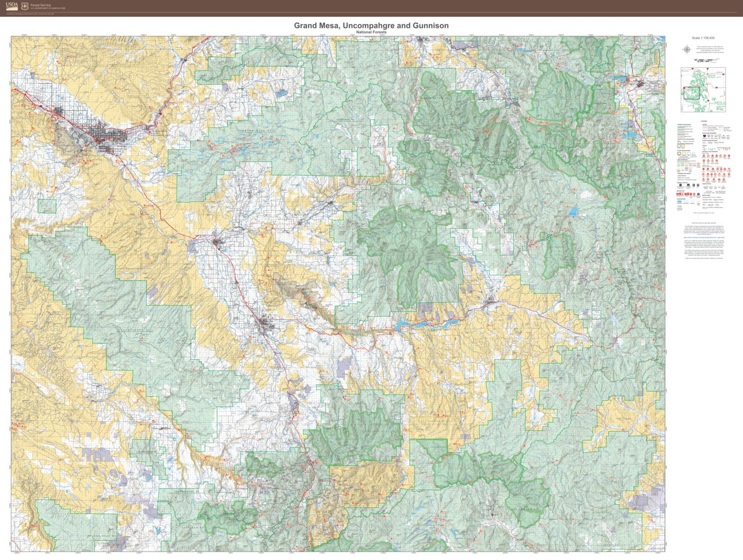Image resolution: width=743 pixels, height=560 pixels.
Task: Click the LEGEND heading on the right panel
Action: (x=704, y=121)
